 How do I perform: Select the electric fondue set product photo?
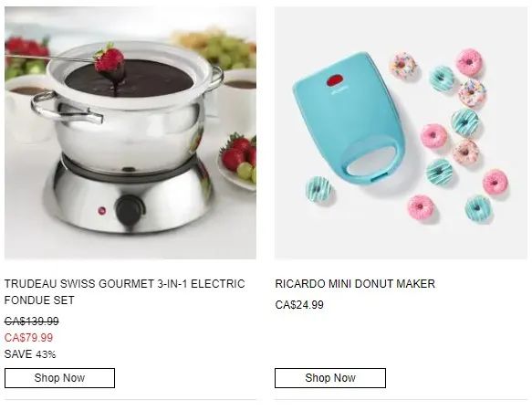(x=130, y=132)
